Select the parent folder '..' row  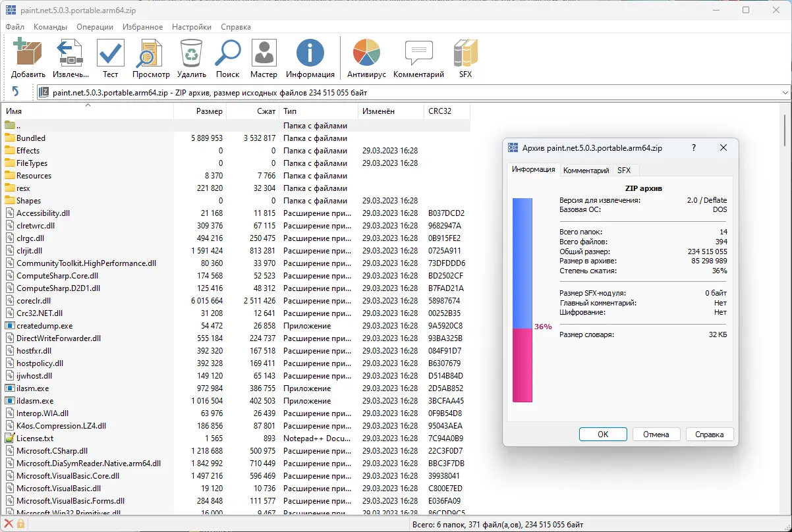[237, 125]
